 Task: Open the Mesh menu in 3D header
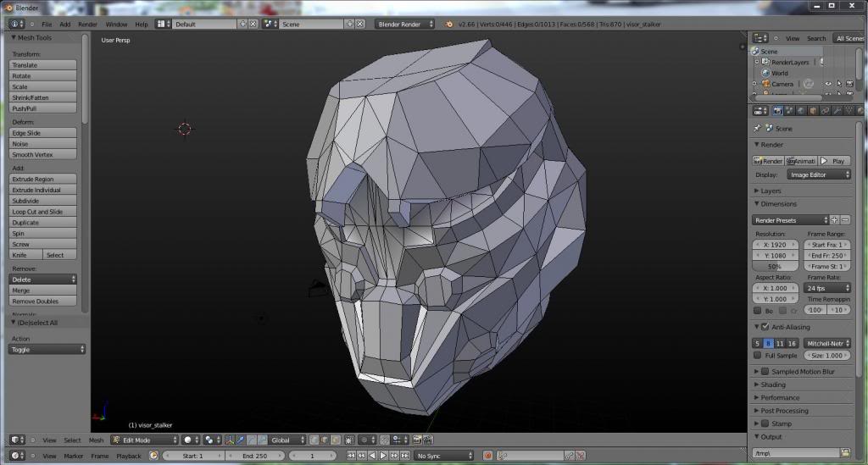click(x=96, y=440)
